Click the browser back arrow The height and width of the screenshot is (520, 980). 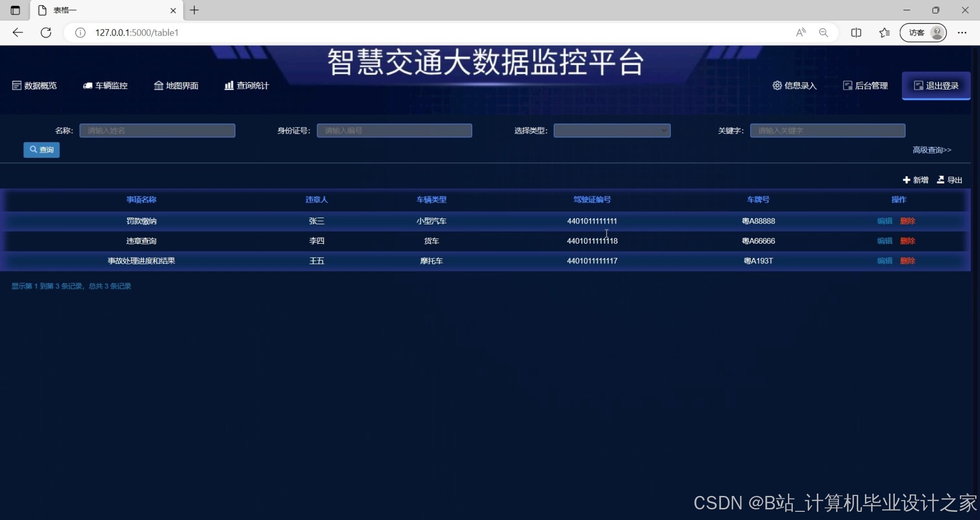click(x=18, y=32)
